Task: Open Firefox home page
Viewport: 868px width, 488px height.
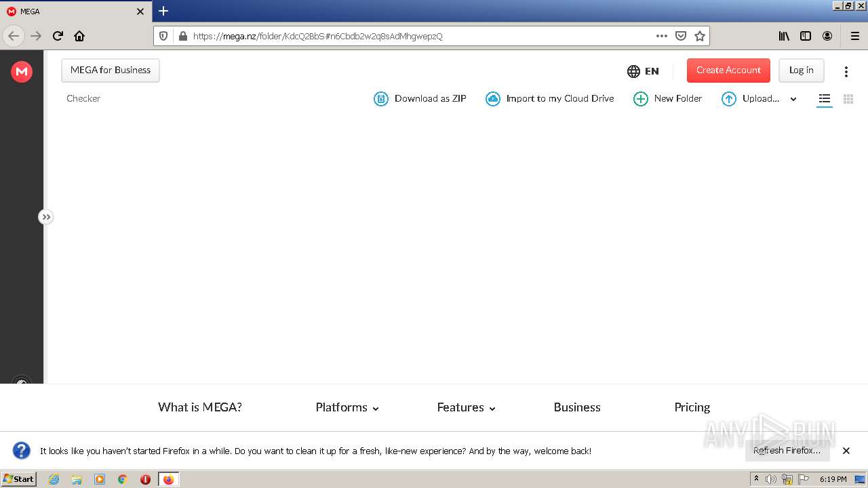Action: 79,36
